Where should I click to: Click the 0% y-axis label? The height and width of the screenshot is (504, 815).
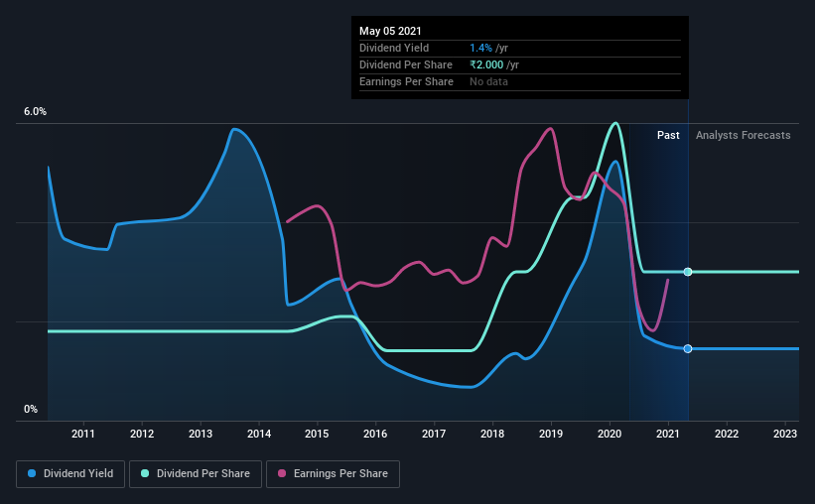(31, 410)
